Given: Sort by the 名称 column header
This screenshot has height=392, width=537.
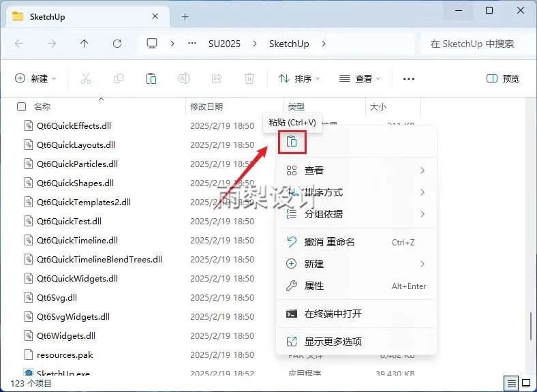Looking at the screenshot, I should pyautogui.click(x=42, y=107).
